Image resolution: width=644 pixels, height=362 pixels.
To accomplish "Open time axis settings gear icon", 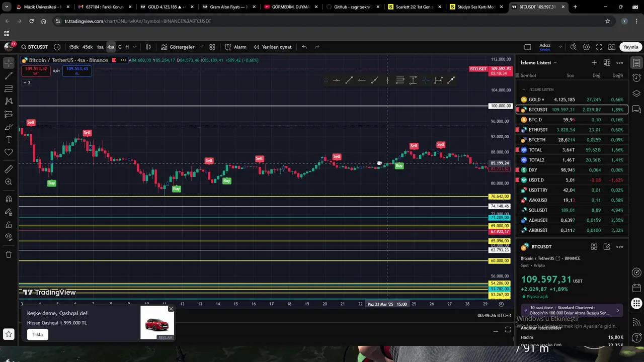I will click(501, 304).
